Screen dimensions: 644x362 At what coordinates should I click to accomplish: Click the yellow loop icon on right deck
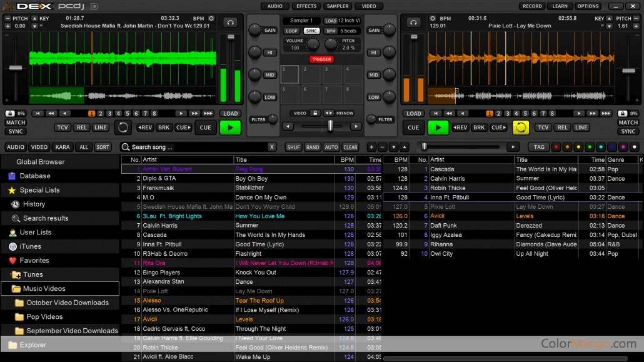520,128
